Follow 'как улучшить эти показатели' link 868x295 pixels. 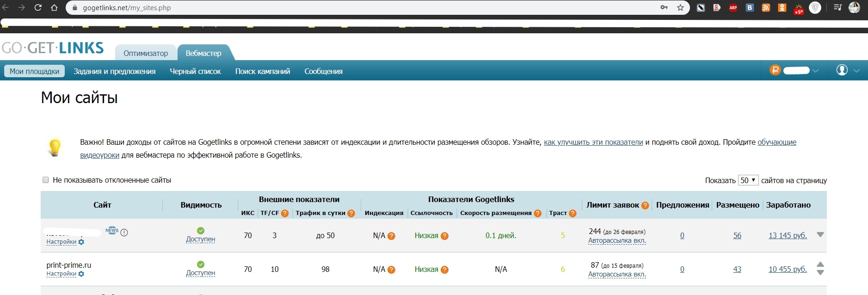pos(593,142)
